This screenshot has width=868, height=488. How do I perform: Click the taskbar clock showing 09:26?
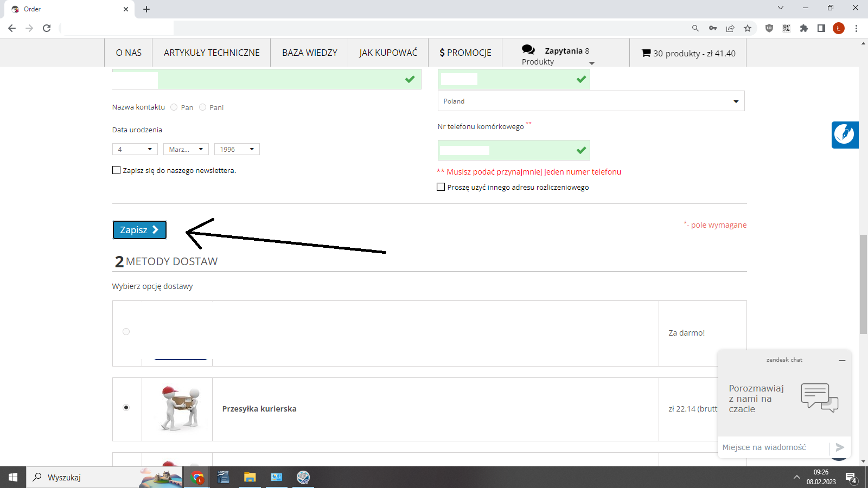(x=821, y=477)
